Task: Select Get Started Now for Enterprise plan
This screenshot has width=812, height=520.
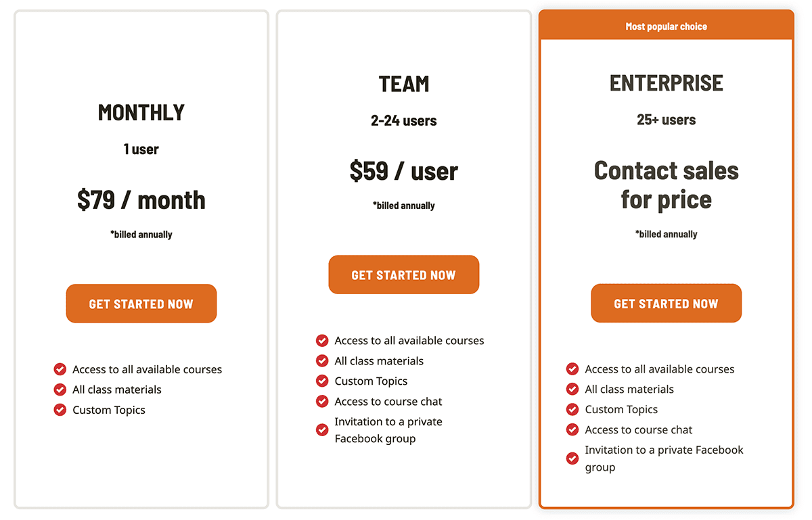Action: [x=666, y=304]
